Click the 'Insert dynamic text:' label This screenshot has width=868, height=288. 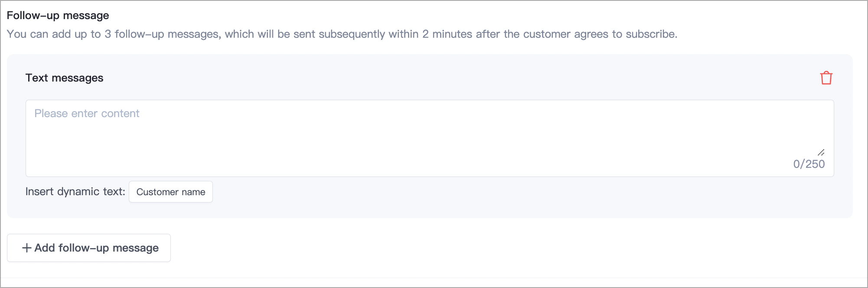coord(75,192)
